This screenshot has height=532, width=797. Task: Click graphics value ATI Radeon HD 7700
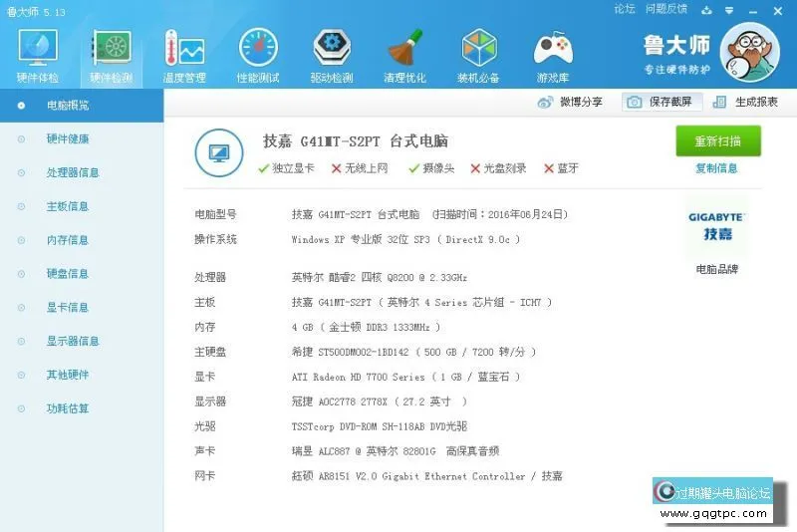405,377
